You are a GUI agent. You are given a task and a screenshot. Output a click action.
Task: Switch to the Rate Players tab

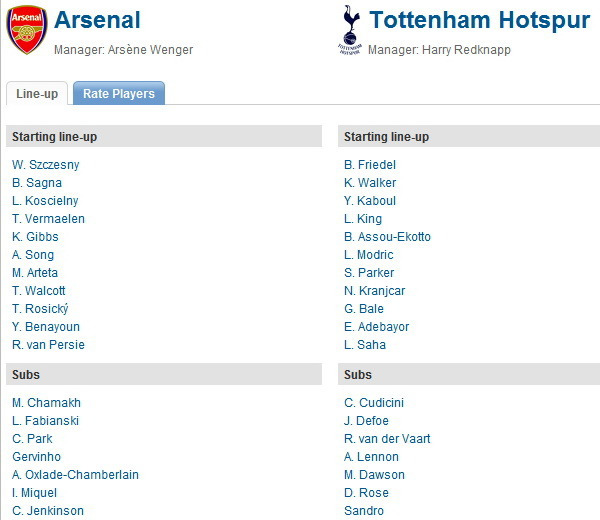pyautogui.click(x=119, y=93)
